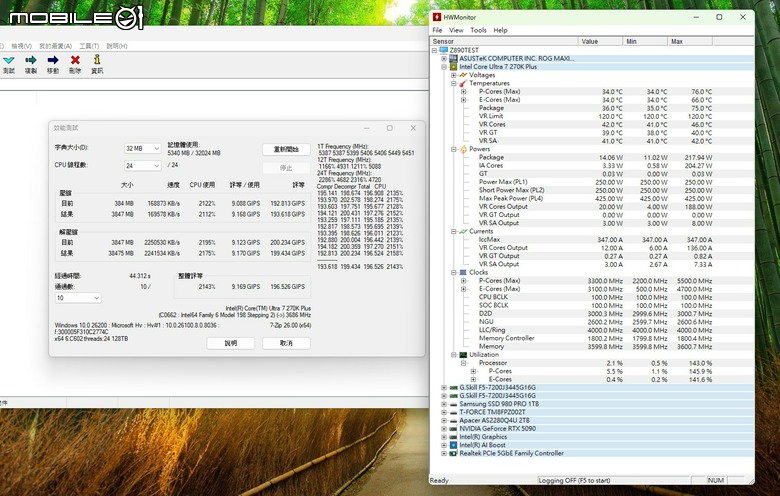Open the 通過數 dropdown showing 10

(78, 298)
